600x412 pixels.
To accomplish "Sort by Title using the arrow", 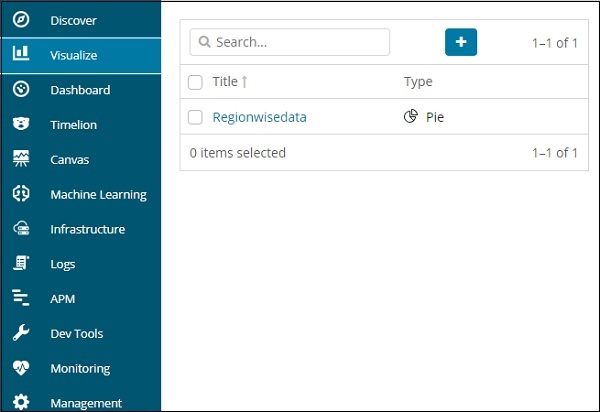I will click(245, 82).
